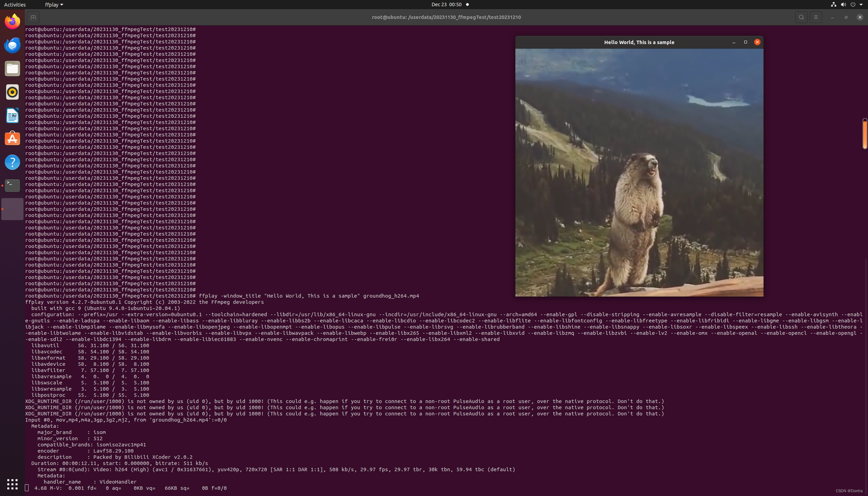
Task: Click the volume speaker icon
Action: pos(843,4)
